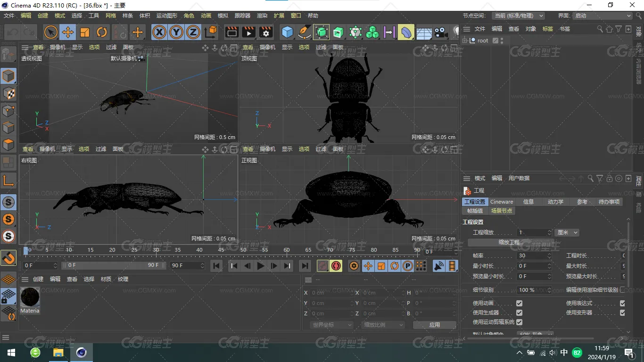644x362 pixels.
Task: Select the Spline Pen tool
Action: pos(305,32)
